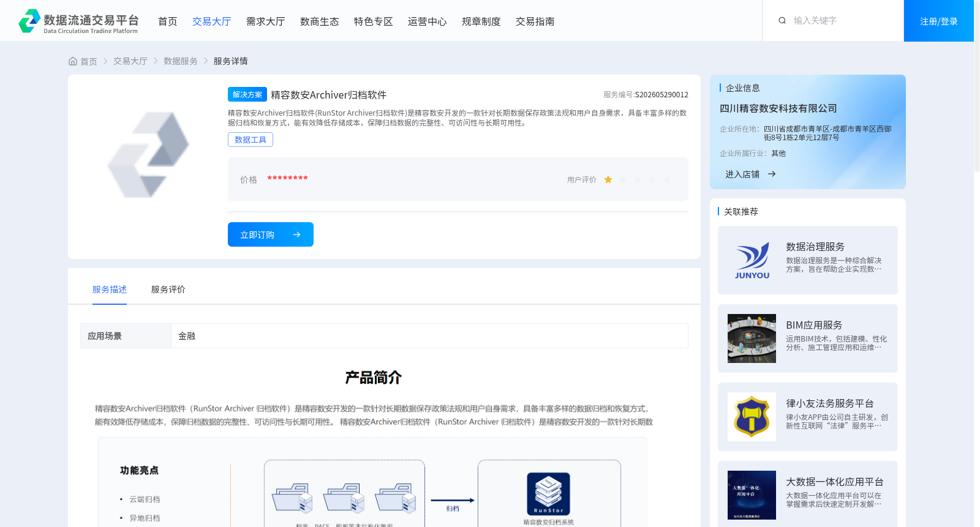Click the first rating star
980x527 pixels.
(608, 179)
